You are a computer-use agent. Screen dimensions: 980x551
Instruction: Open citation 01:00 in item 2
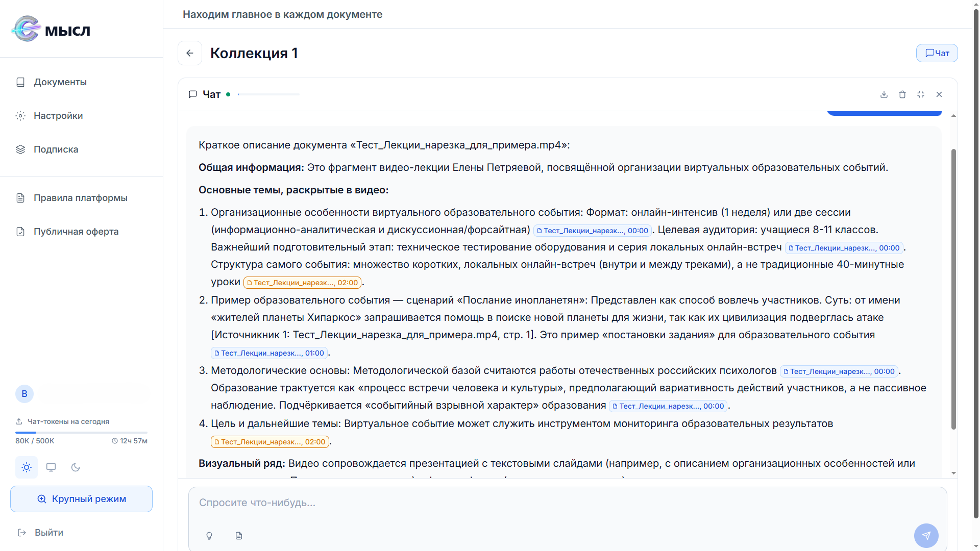pyautogui.click(x=269, y=353)
